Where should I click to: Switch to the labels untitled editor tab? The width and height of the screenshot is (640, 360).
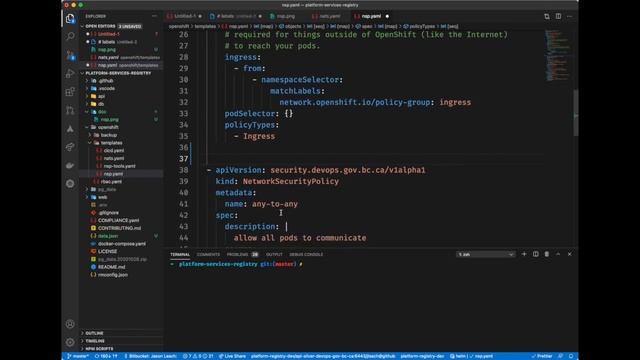click(235, 16)
